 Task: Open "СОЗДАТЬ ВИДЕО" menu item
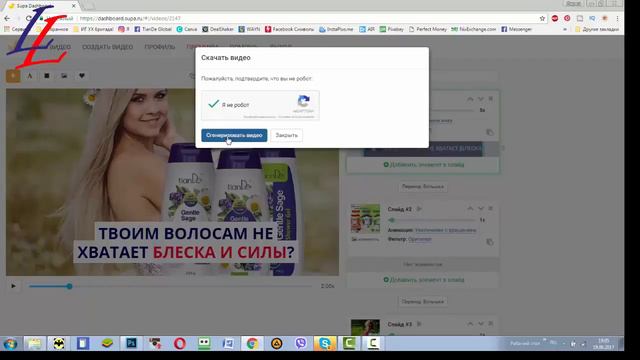coord(107,47)
